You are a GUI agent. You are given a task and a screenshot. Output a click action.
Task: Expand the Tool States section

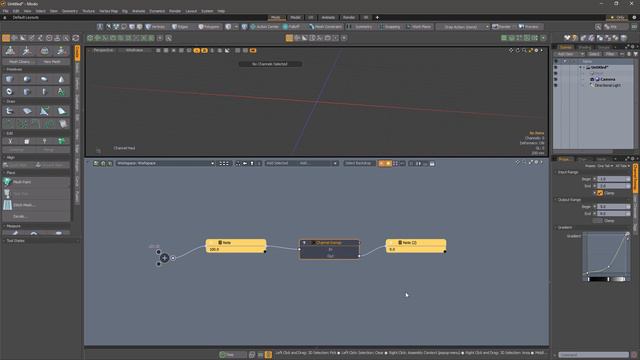tap(4, 241)
